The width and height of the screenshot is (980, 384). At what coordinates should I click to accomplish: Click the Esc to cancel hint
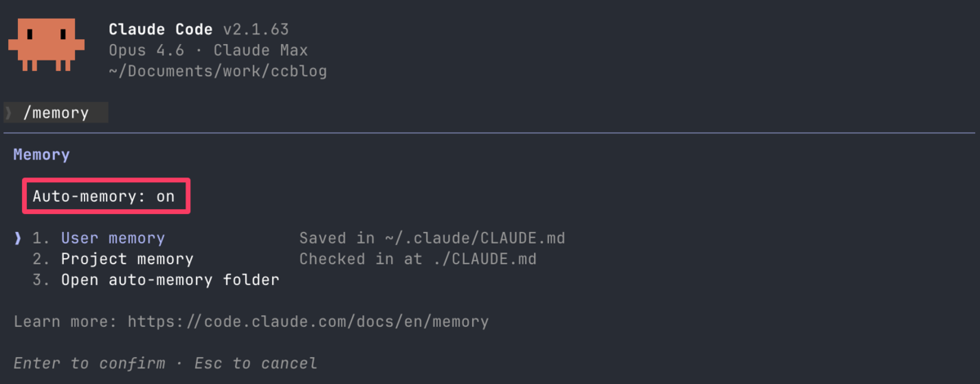tap(256, 363)
